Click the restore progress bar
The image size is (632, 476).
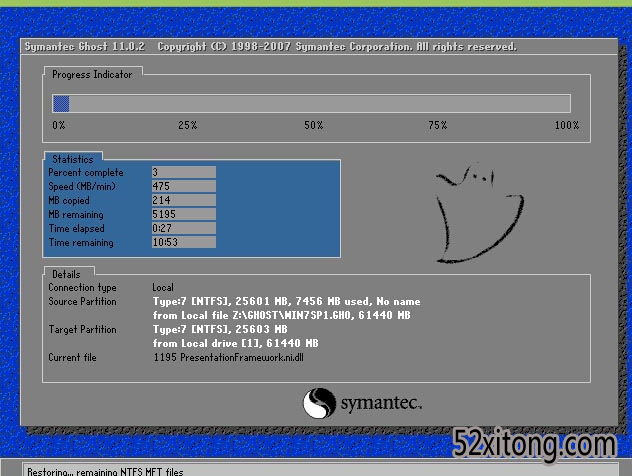click(311, 104)
